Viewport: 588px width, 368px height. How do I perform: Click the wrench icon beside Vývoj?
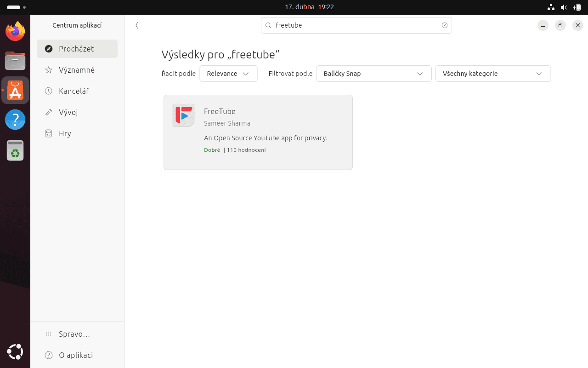(x=48, y=112)
